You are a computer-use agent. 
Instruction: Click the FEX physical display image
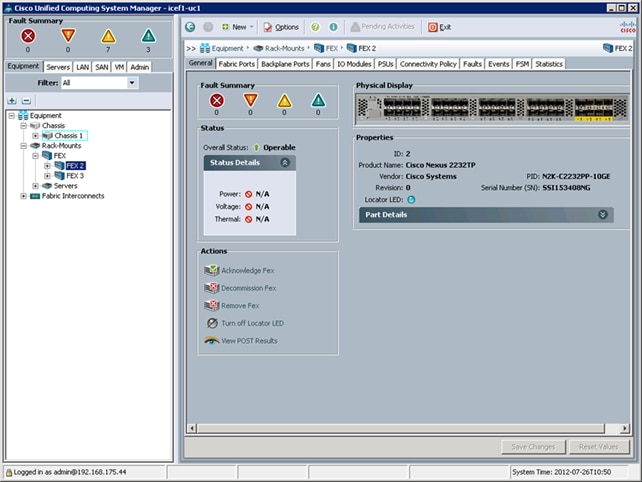(491, 109)
